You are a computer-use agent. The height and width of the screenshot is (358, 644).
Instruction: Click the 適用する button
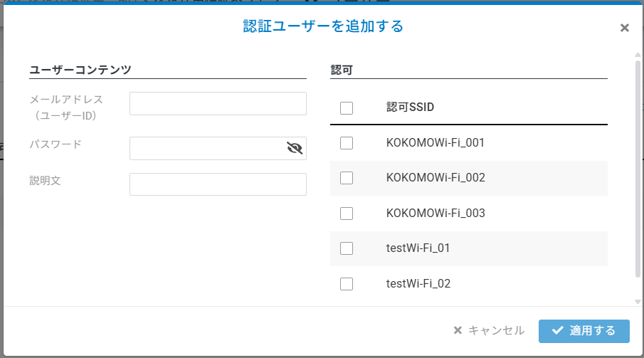pyautogui.click(x=584, y=331)
